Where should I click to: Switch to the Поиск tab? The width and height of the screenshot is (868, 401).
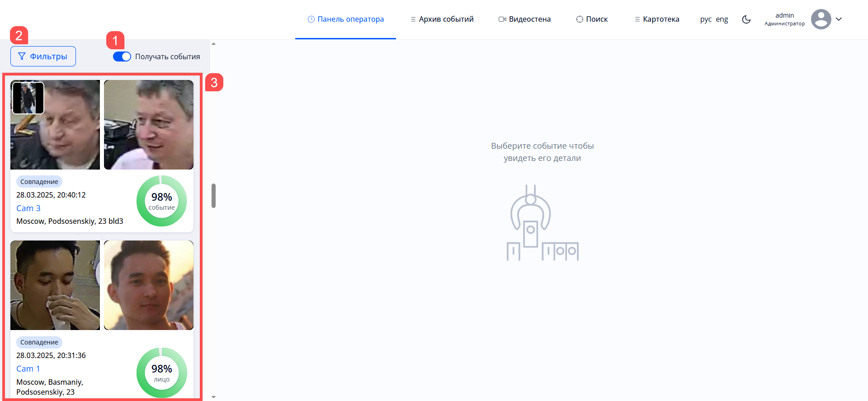click(x=592, y=19)
